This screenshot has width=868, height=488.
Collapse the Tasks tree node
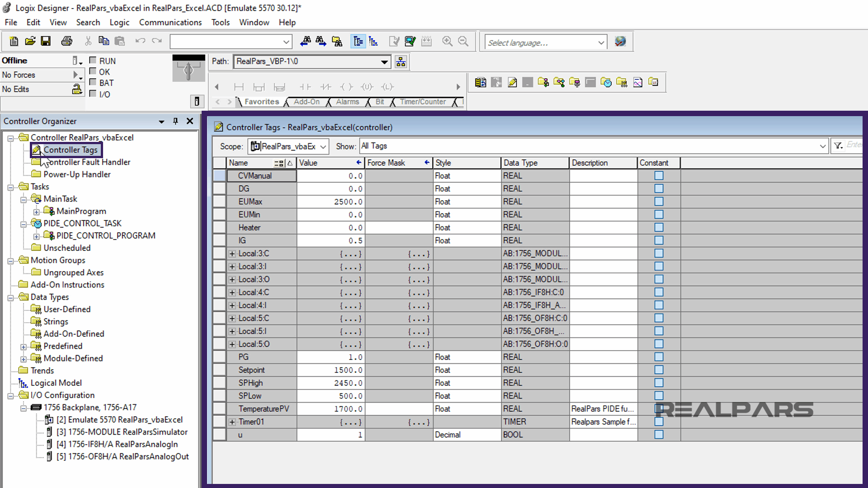coord(10,187)
